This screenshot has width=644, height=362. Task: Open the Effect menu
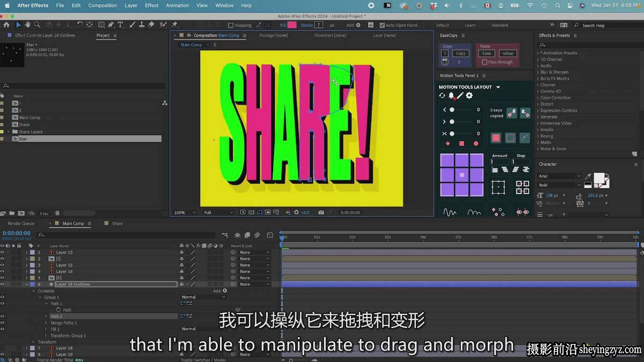click(x=152, y=5)
